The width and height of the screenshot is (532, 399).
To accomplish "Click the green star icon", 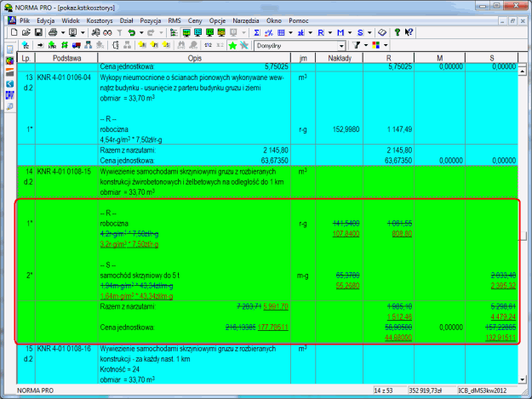I will pos(232,44).
